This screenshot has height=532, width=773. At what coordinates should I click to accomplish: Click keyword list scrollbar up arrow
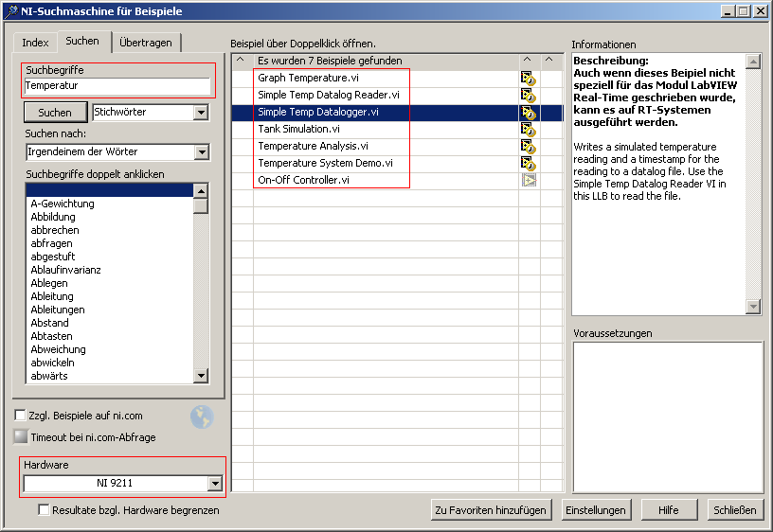(x=201, y=191)
